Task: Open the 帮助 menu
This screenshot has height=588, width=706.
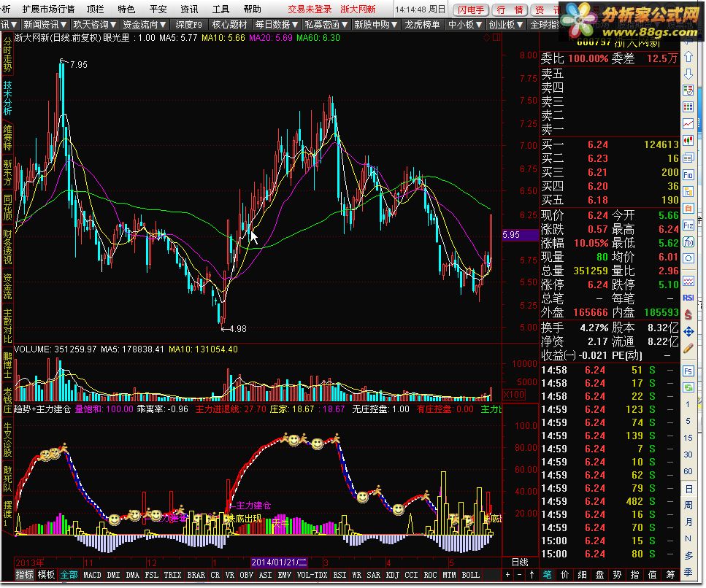Action: (x=252, y=9)
